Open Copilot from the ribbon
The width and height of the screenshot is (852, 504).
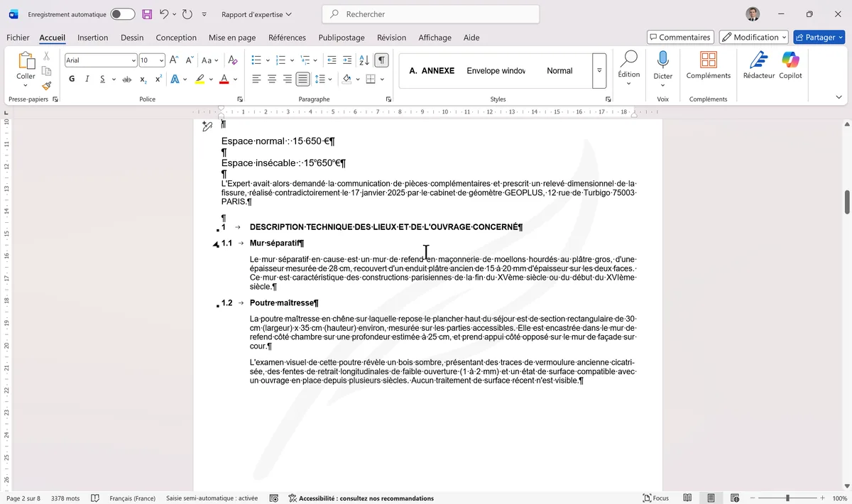pyautogui.click(x=790, y=65)
